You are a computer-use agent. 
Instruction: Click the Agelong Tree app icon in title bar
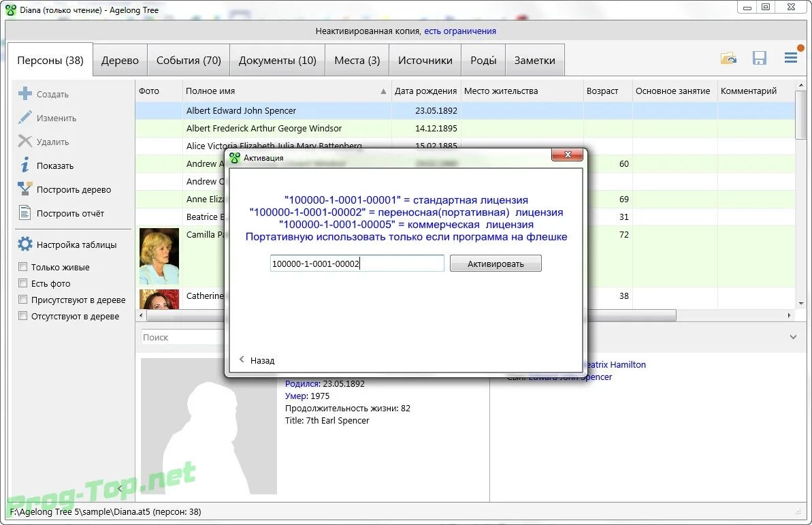point(11,10)
